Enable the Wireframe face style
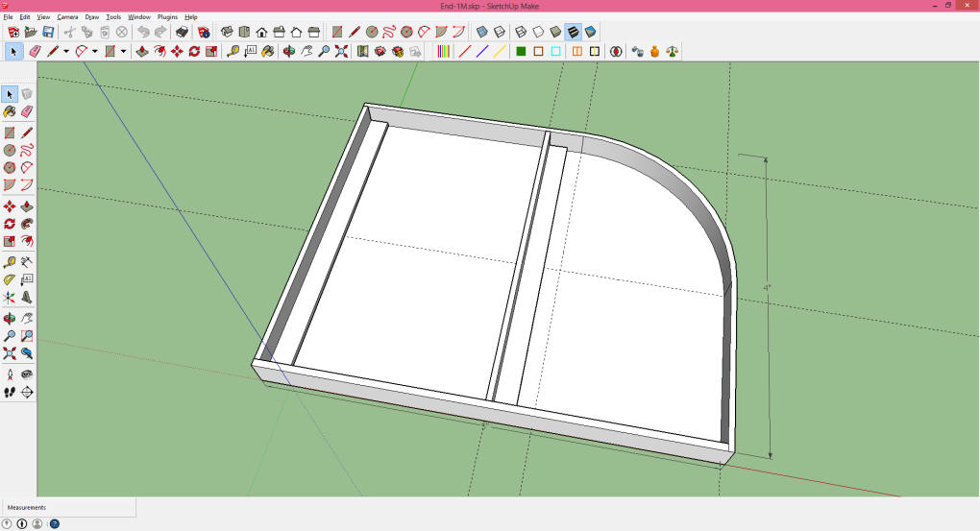This screenshot has height=531, width=980. [x=520, y=32]
